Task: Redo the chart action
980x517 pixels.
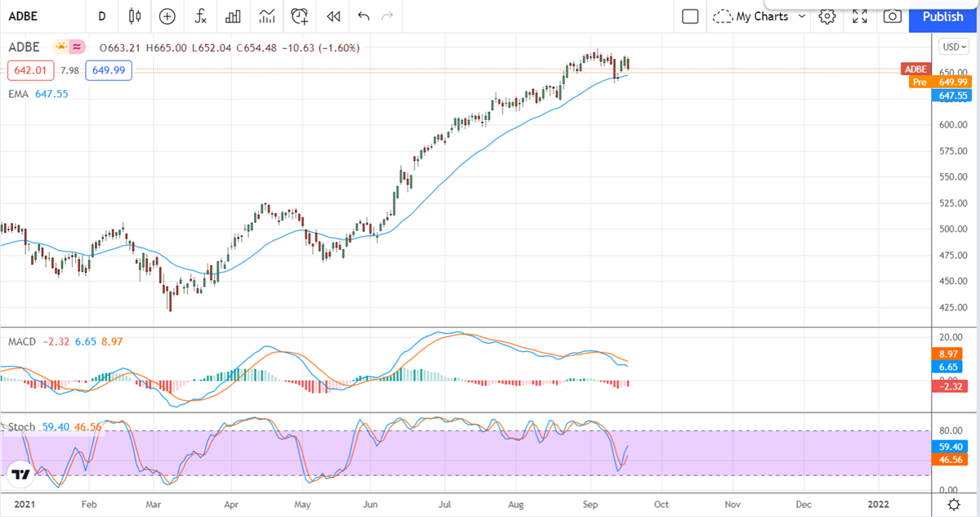Action: pos(387,16)
